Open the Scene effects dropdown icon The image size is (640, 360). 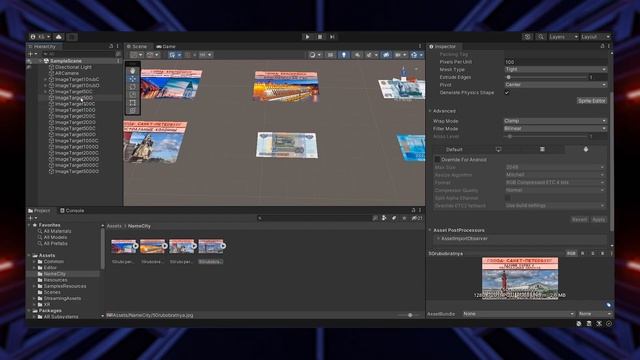point(371,55)
